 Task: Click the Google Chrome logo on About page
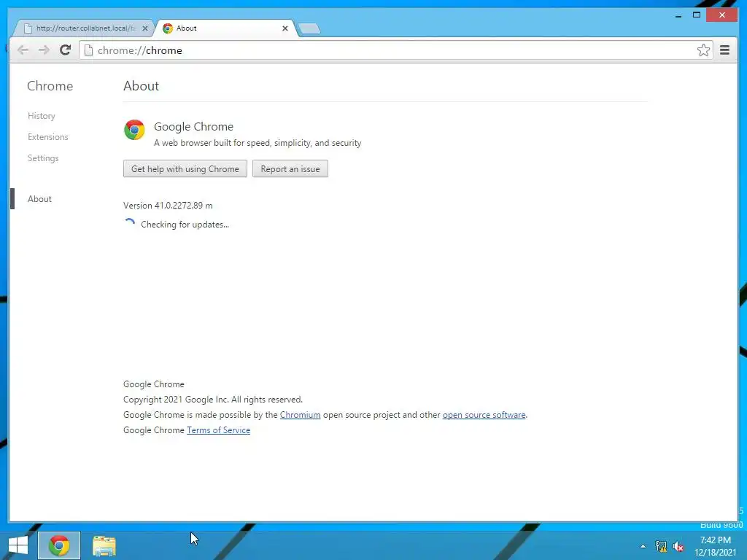tap(134, 130)
